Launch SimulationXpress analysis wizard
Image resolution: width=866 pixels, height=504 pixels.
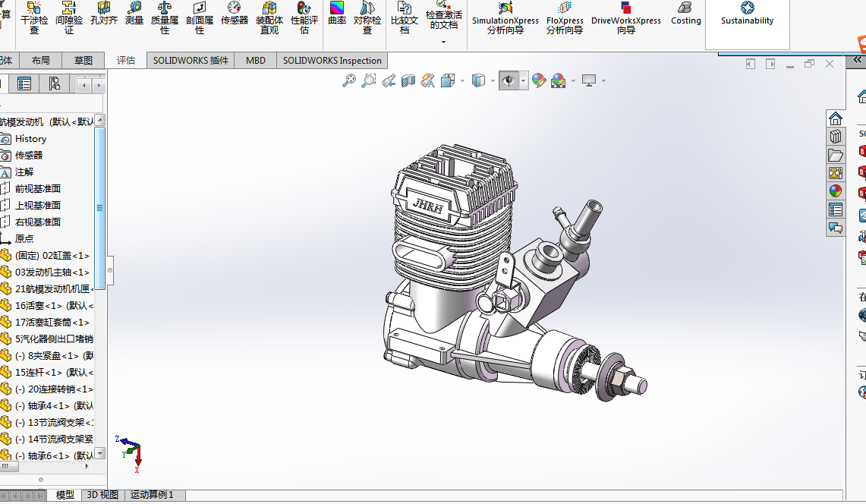(x=505, y=17)
